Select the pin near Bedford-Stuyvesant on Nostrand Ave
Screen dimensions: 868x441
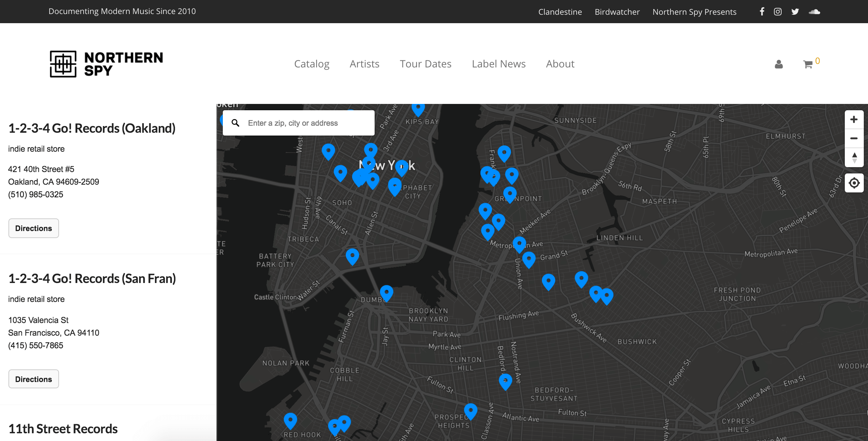pos(505,382)
